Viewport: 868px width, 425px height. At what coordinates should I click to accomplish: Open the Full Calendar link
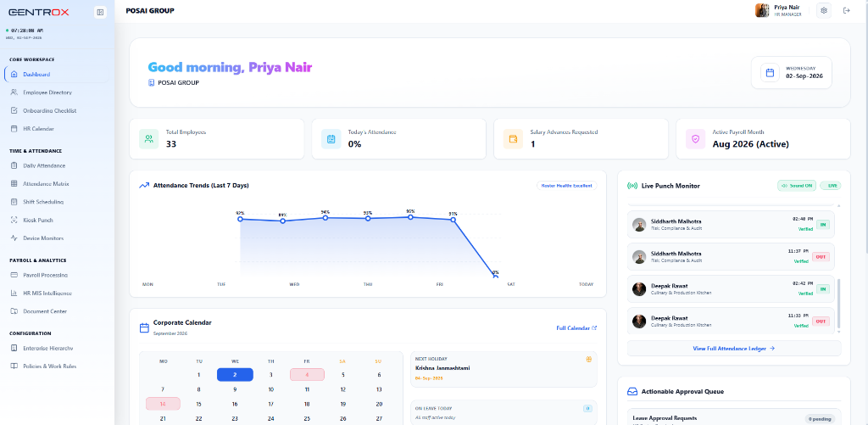tap(576, 328)
